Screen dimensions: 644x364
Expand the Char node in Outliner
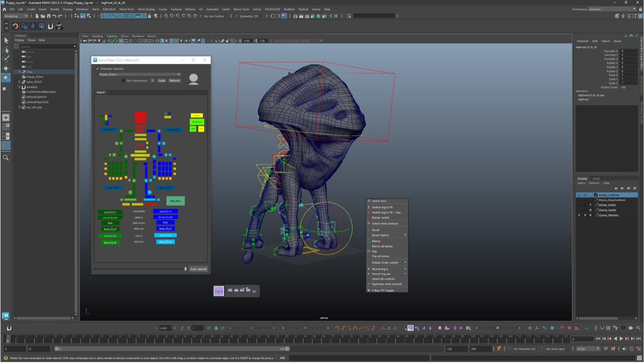point(19,72)
